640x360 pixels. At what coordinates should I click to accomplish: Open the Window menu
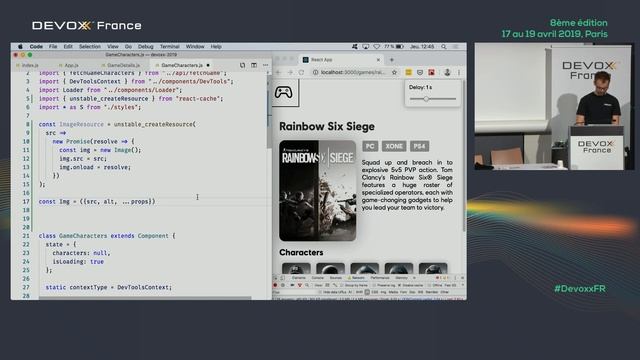point(195,47)
